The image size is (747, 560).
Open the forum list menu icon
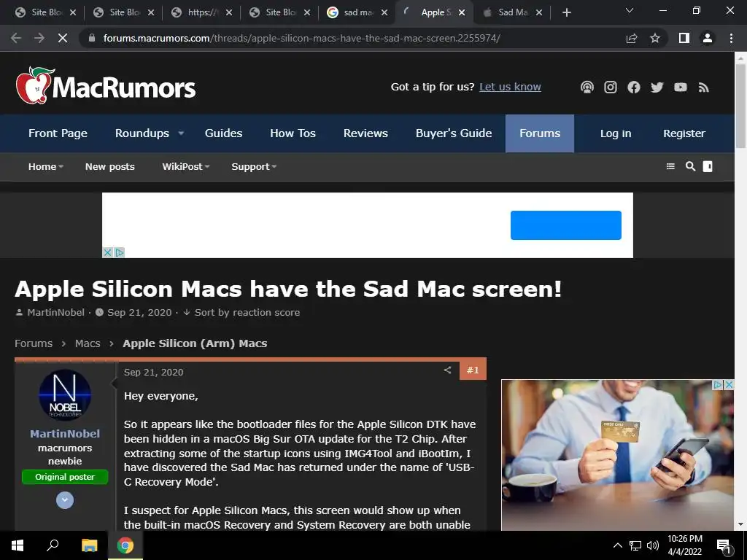point(670,166)
